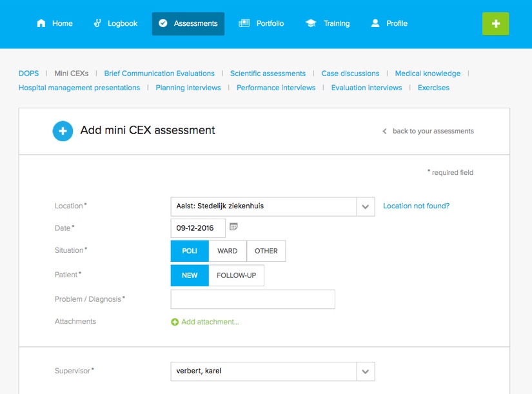Expand the Location dropdown arrow
The width and height of the screenshot is (532, 394).
[366, 206]
